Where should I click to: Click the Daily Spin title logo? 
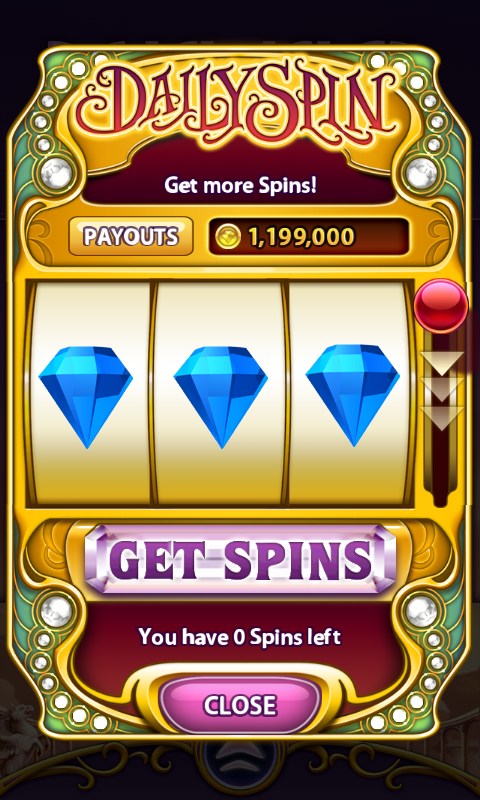point(239,102)
